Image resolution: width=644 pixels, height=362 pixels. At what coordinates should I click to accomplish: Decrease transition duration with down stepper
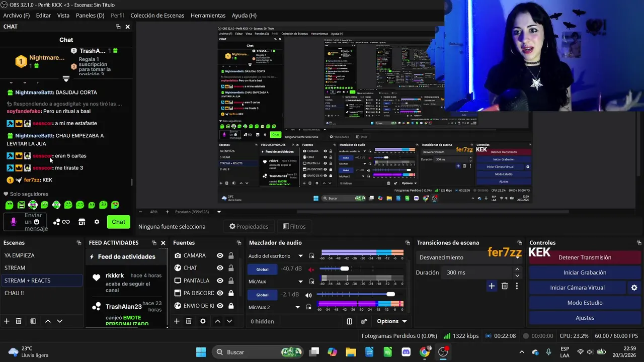pos(517,276)
